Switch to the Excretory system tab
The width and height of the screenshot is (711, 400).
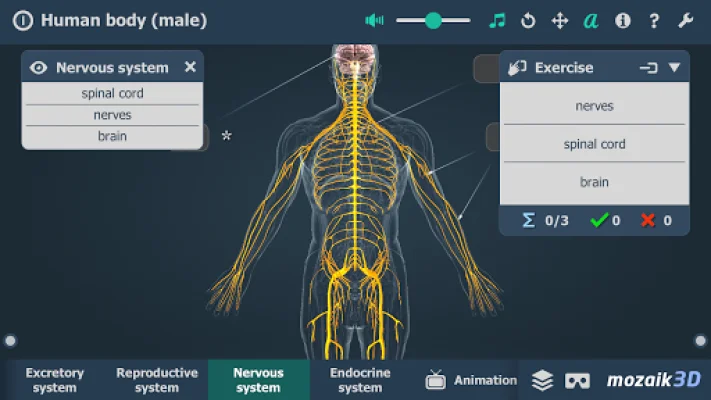click(55, 380)
